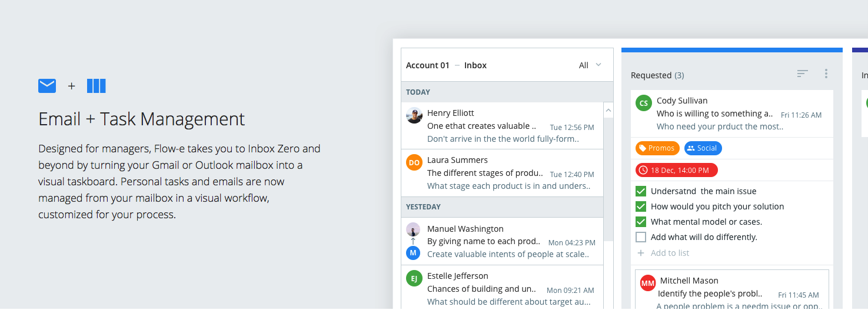
Task: Select the orange Promos tag
Action: click(657, 148)
